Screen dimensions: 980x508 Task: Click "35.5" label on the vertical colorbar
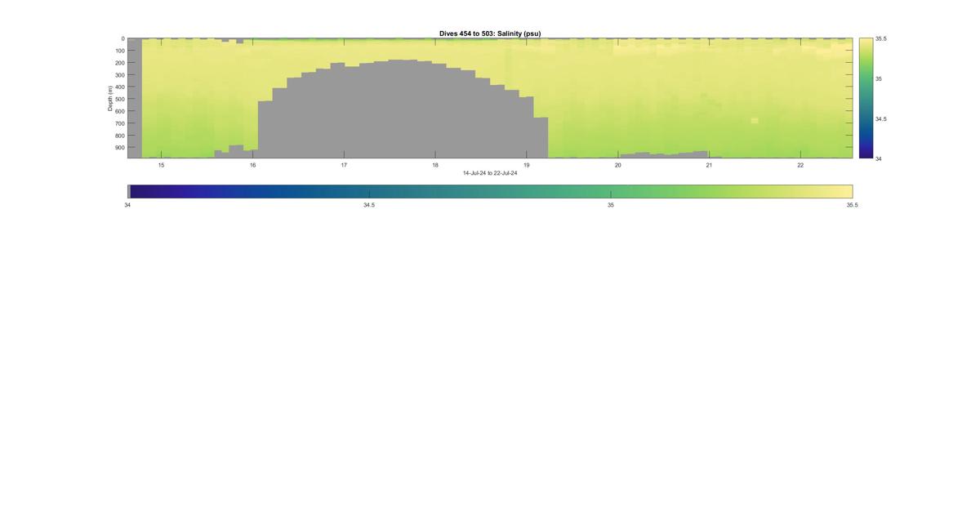[x=881, y=38]
